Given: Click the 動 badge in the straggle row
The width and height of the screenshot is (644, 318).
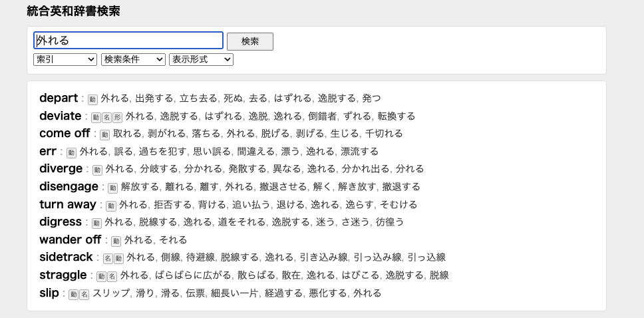Looking at the screenshot, I should coord(101,276).
